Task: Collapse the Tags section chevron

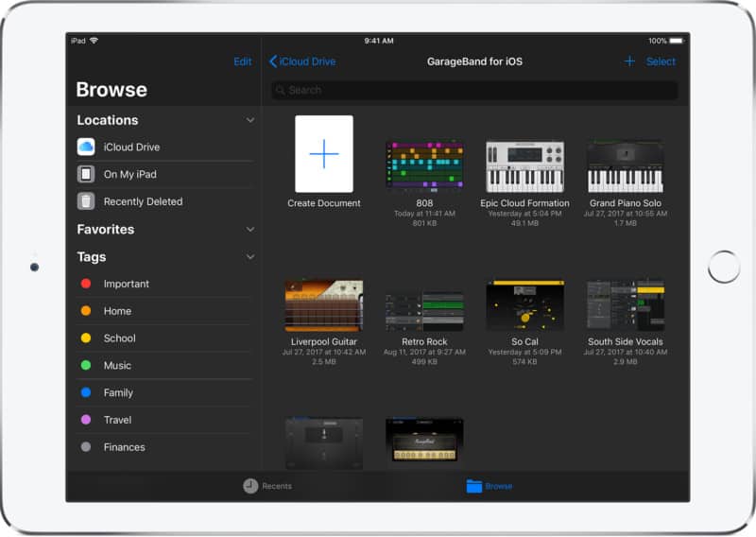Action: [250, 257]
